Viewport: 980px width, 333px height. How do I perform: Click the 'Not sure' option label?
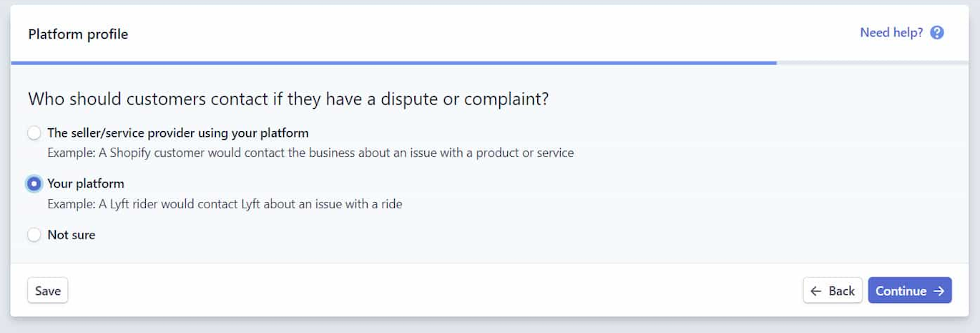(72, 235)
